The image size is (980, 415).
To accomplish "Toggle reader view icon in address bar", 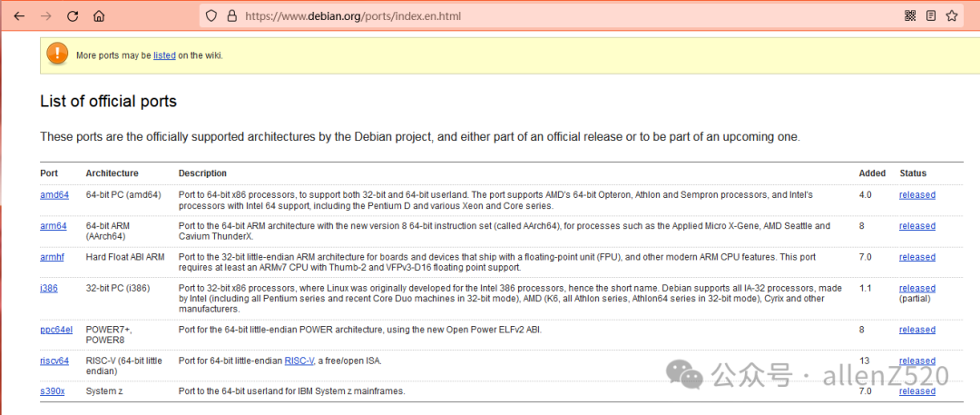I will click(x=931, y=15).
